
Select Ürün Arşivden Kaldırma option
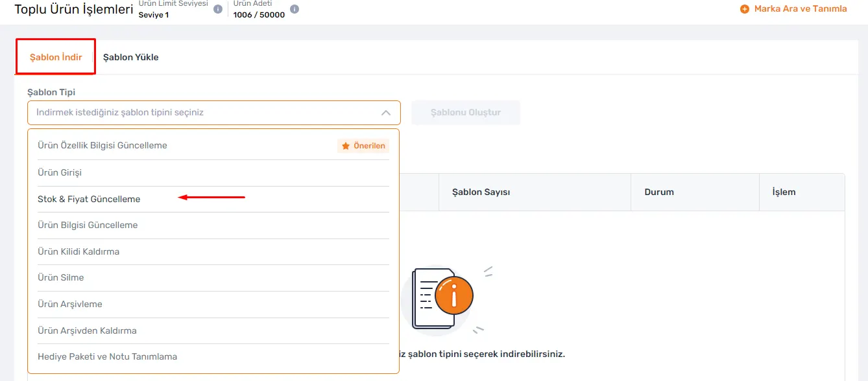tap(213, 330)
